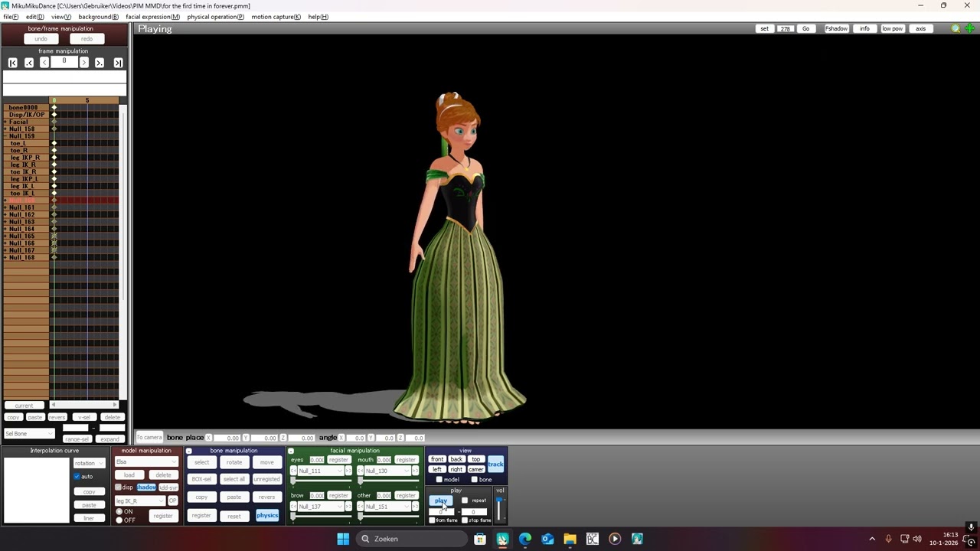This screenshot has height=551, width=980.
Task: Collapse the facial manipulation panel minus icon
Action: click(291, 451)
